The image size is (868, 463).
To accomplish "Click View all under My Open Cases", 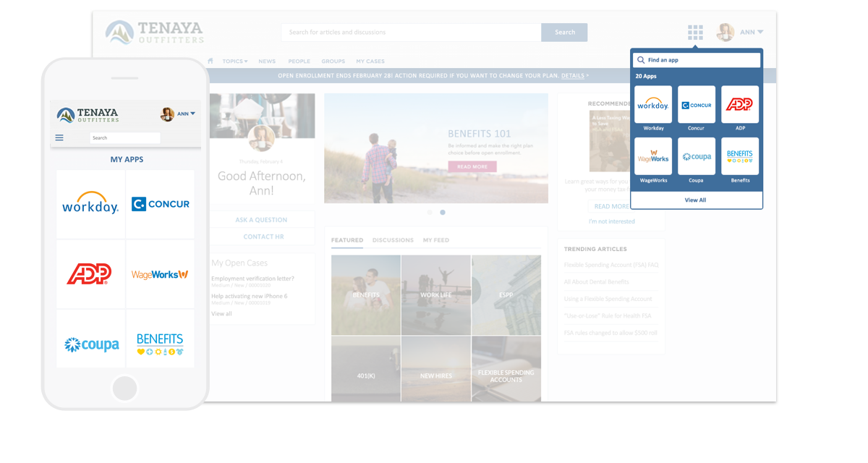I will click(x=221, y=314).
